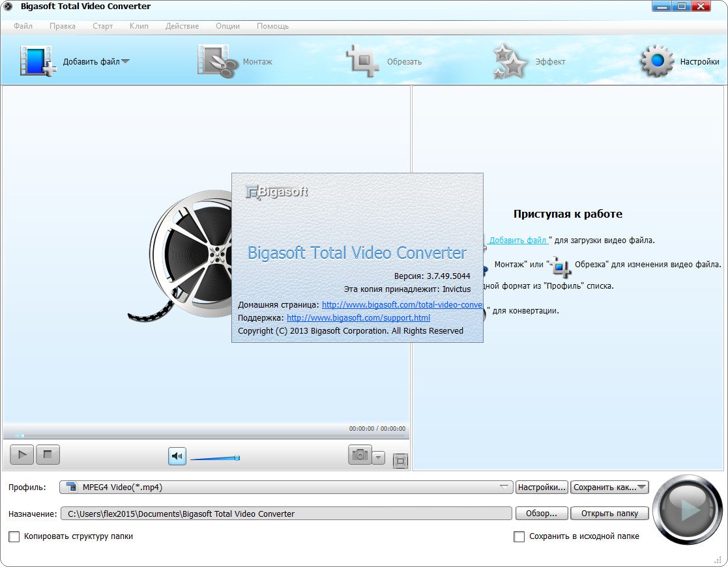Open Настройки gear icon in toolbar

pos(657,61)
